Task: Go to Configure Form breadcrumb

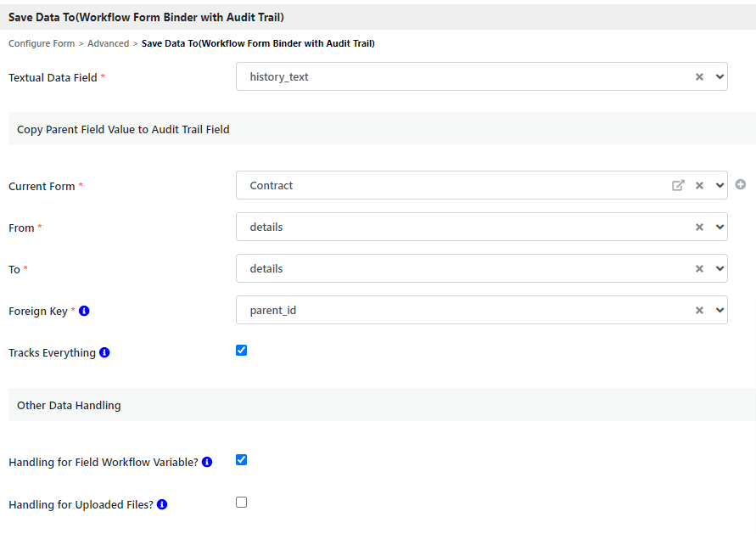Action: point(42,43)
